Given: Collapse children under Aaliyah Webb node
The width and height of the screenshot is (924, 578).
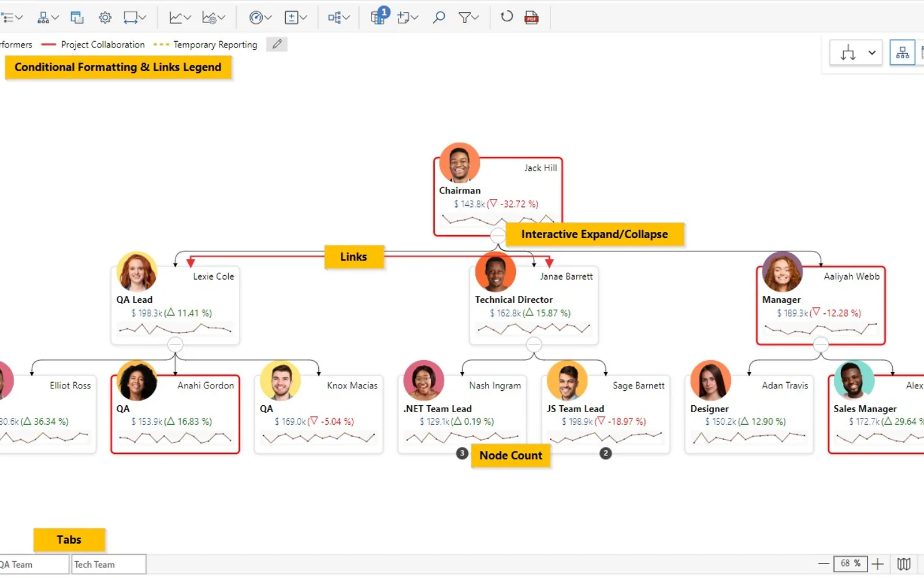Looking at the screenshot, I should tap(821, 344).
